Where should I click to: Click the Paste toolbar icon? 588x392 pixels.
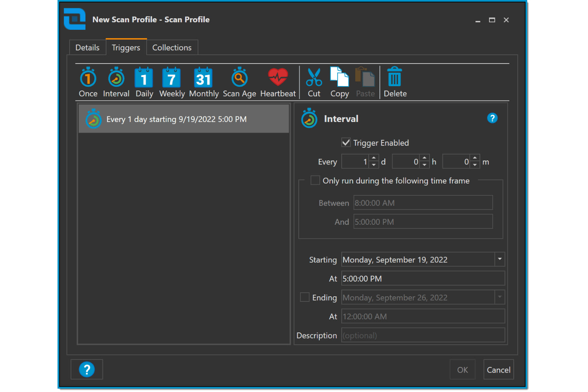click(365, 82)
